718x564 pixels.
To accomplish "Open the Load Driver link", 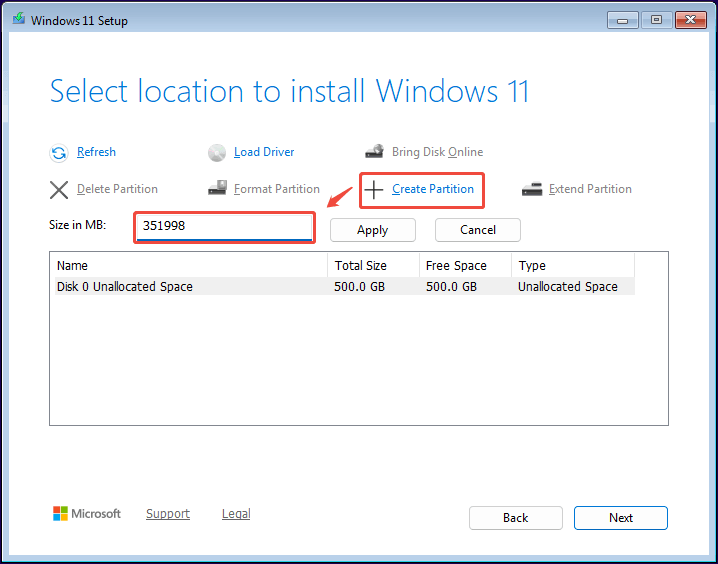I will pyautogui.click(x=264, y=152).
